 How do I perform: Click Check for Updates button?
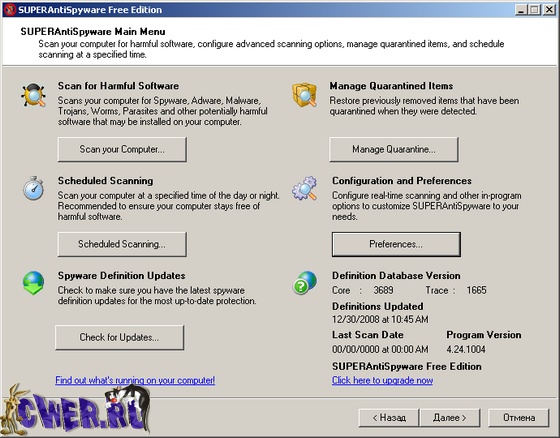pyautogui.click(x=120, y=338)
